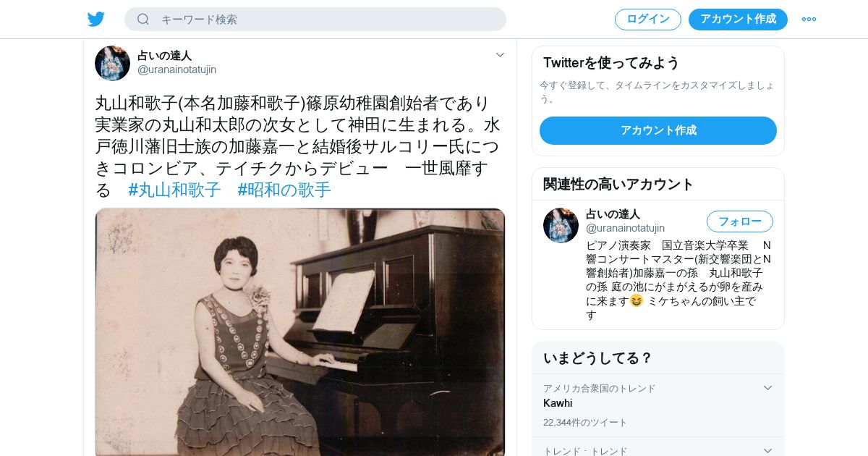Open the tweet author's profile avatar
868x456 pixels.
[112, 63]
